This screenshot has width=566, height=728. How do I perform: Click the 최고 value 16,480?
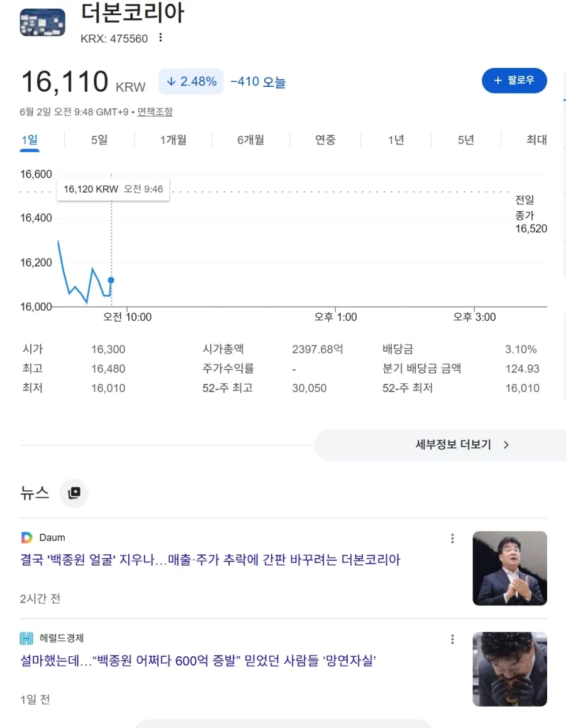point(108,369)
